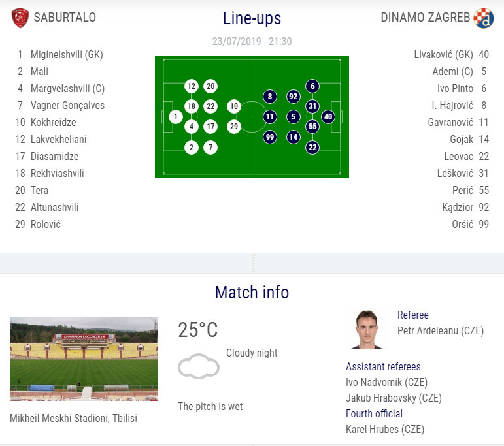Viewport: 504px width, 446px height.
Task: Click player 99 marker on pitch
Action: coord(270,137)
